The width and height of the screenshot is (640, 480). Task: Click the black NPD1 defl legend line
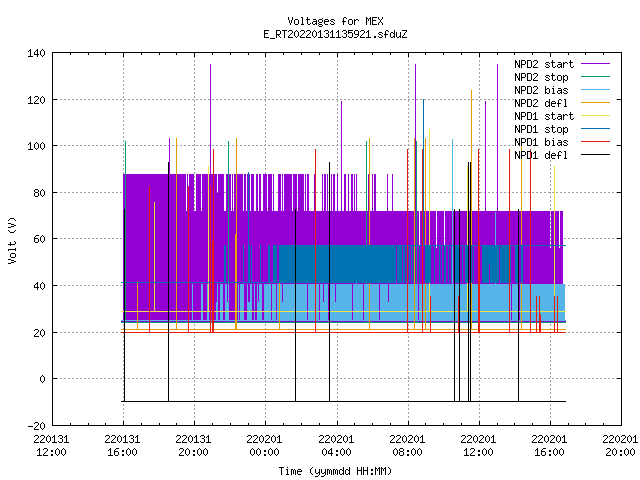[596, 155]
